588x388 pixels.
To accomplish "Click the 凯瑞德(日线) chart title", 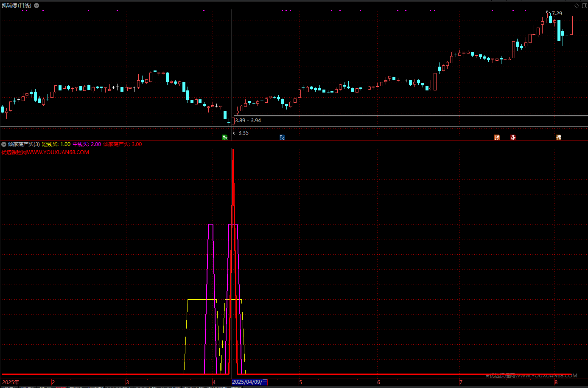I will [x=17, y=6].
